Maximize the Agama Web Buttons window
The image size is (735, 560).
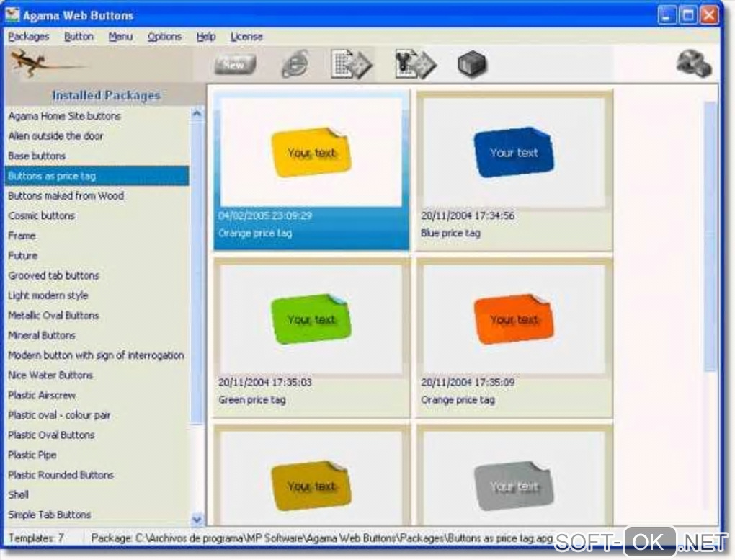tap(688, 15)
